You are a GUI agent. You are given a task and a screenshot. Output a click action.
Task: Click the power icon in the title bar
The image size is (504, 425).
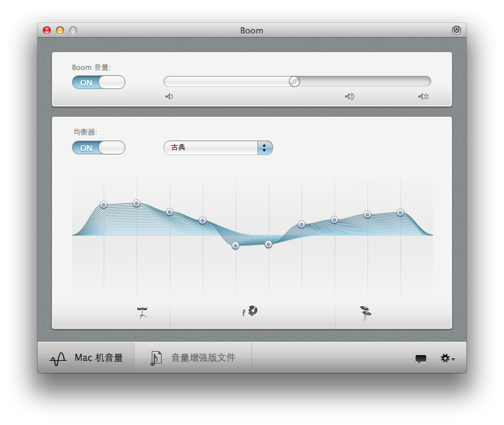(x=456, y=30)
